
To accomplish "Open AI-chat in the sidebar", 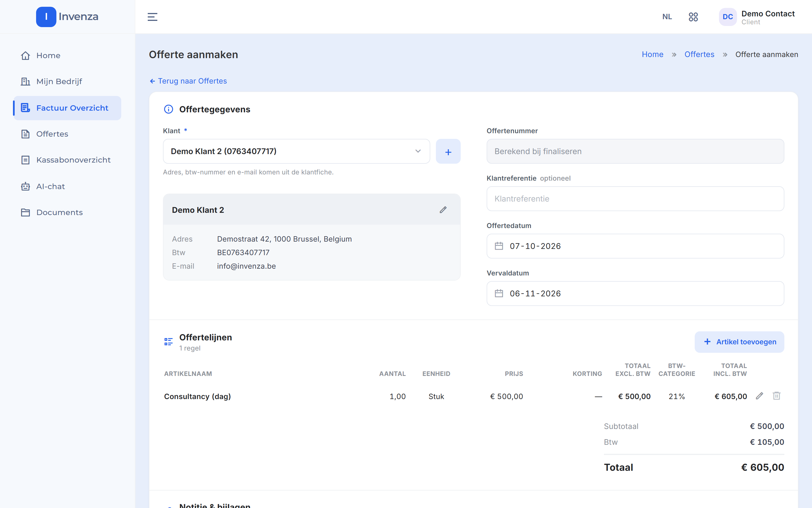I will (x=67, y=186).
